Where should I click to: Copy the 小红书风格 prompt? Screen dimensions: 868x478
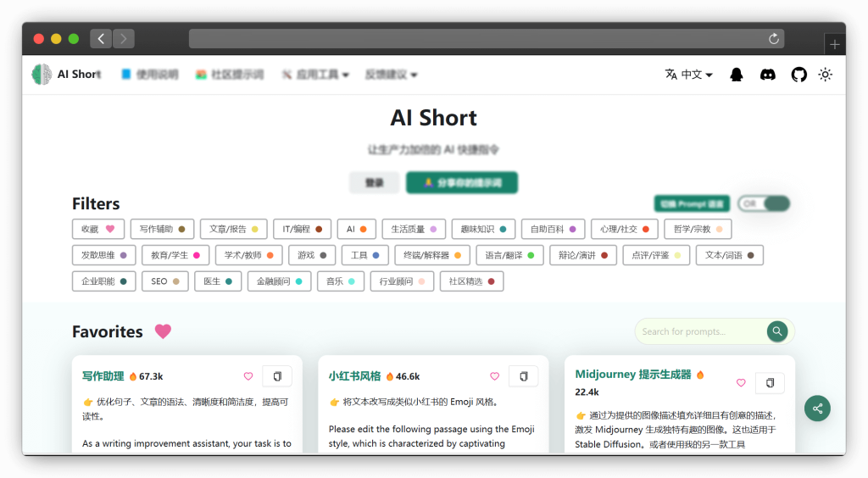[x=524, y=376]
